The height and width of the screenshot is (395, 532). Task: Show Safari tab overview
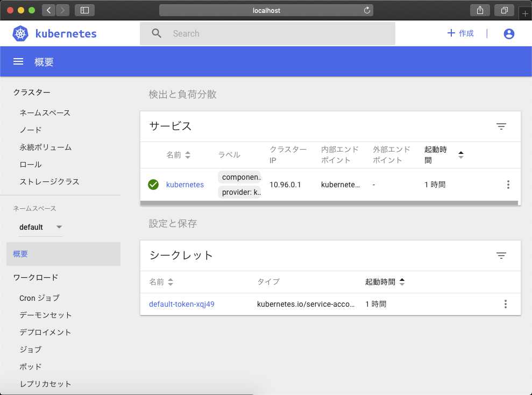tap(504, 10)
